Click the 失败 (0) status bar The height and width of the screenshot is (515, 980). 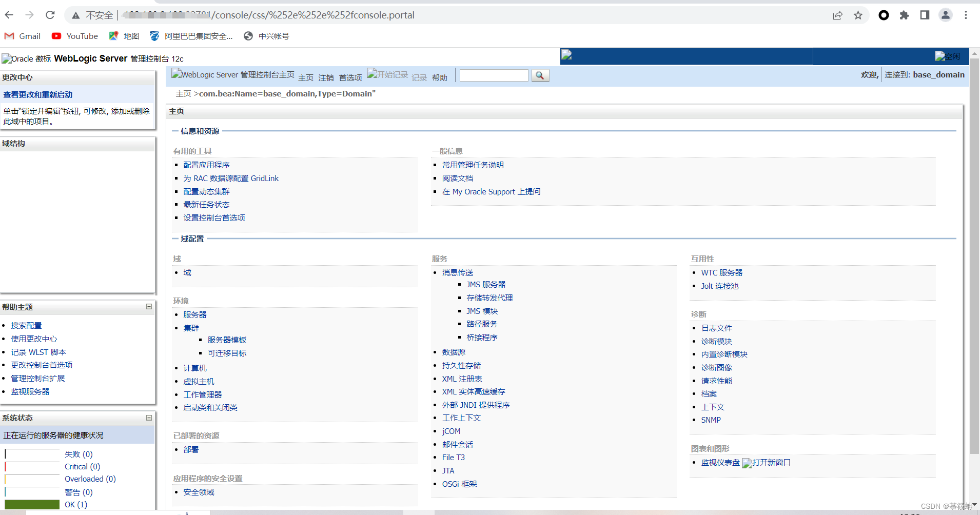click(x=32, y=454)
